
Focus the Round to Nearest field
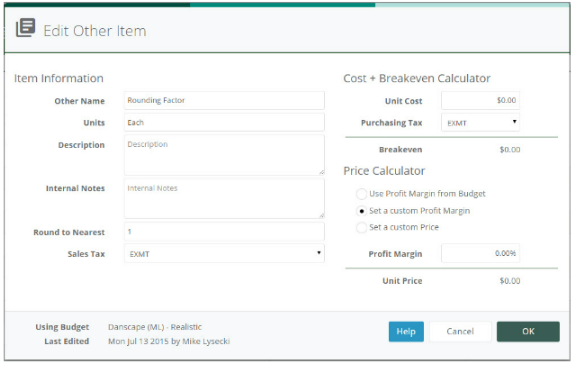(224, 232)
